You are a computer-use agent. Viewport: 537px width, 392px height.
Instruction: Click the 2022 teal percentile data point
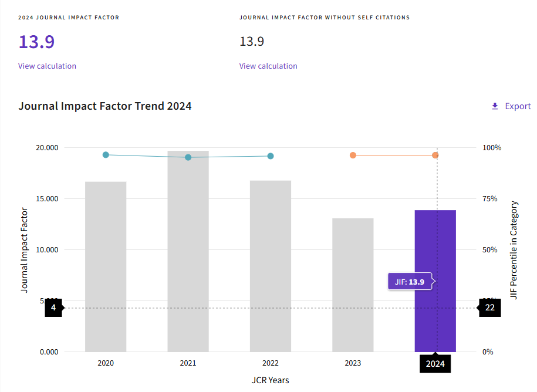[271, 156]
